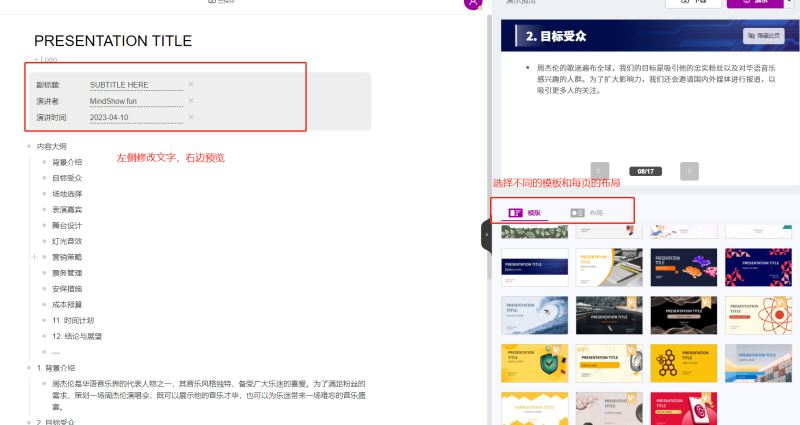800x425 pixels.
Task: Choose the navy template with red triangles
Action: click(x=758, y=267)
